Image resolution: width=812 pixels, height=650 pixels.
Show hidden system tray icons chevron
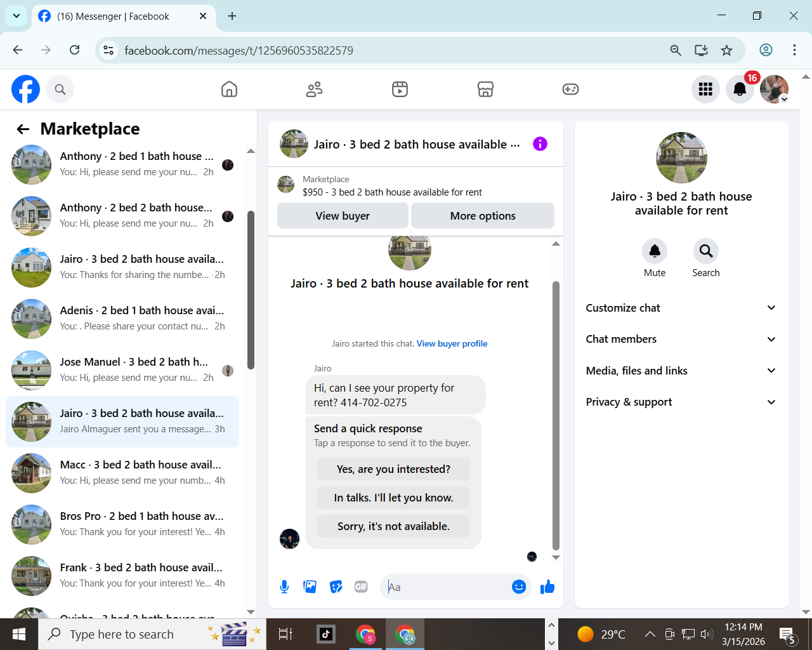[650, 634]
